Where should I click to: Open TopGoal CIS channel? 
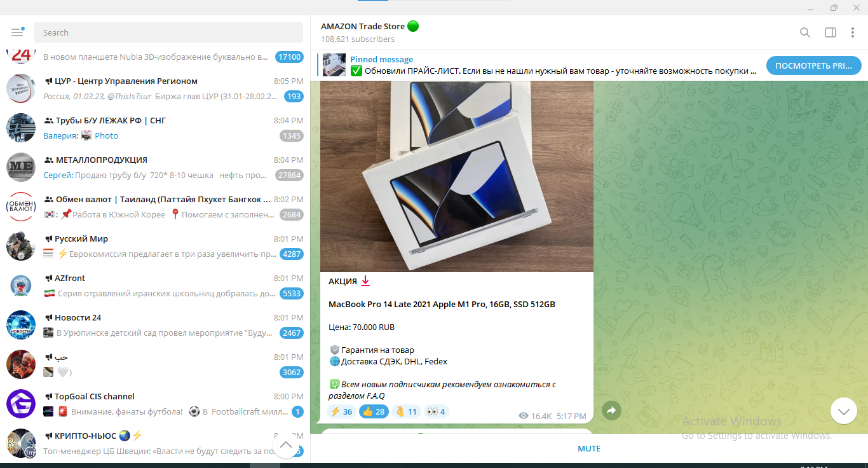[155, 403]
